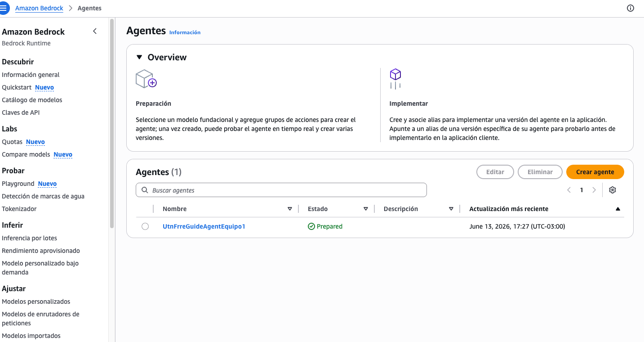Click the Nombre column header
This screenshot has height=342, width=644.
point(175,209)
